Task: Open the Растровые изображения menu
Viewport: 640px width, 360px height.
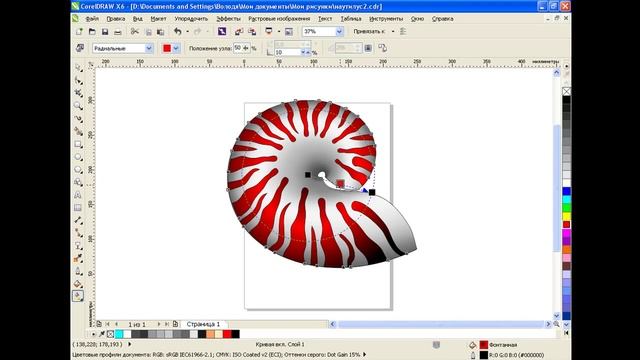Action: [x=279, y=19]
